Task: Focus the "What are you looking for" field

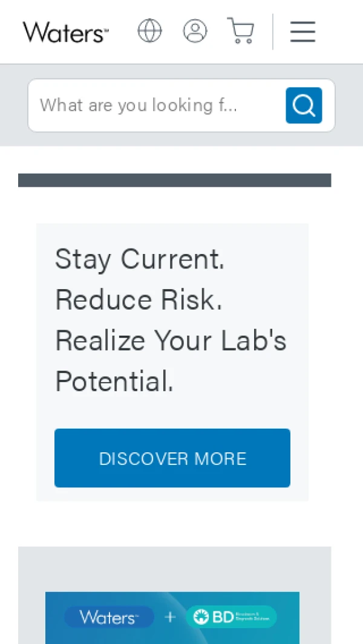Action: [x=154, y=105]
